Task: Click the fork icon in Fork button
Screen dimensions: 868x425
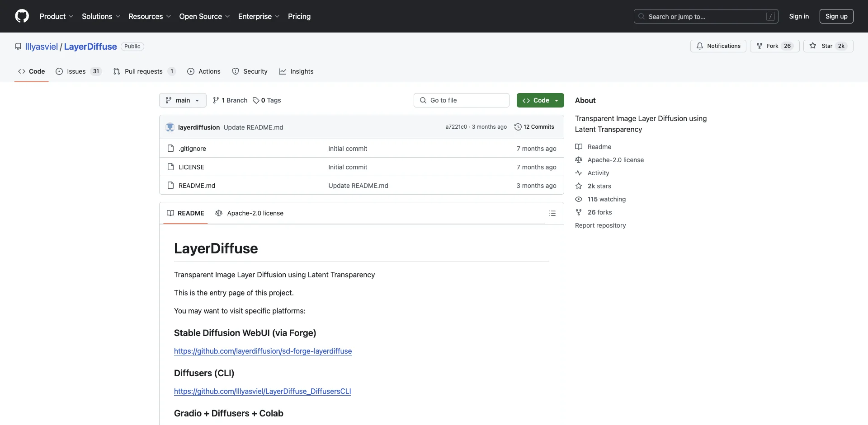Action: tap(759, 46)
